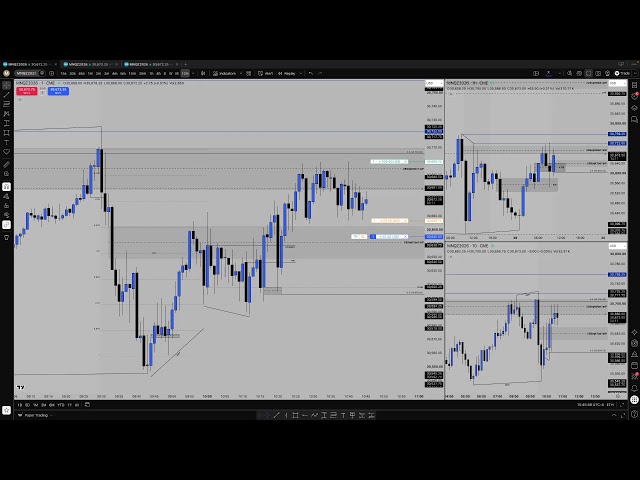Expand the timeframe interval dropdown

193,73
